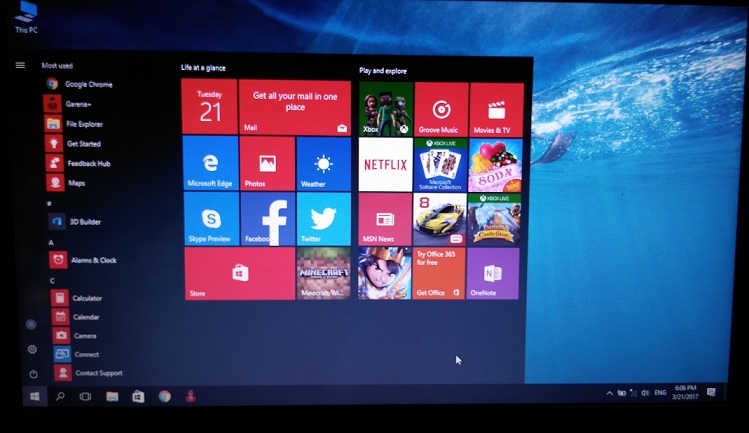Open the Royal Revolt king game tile
The height and width of the screenshot is (433, 749).
click(385, 273)
